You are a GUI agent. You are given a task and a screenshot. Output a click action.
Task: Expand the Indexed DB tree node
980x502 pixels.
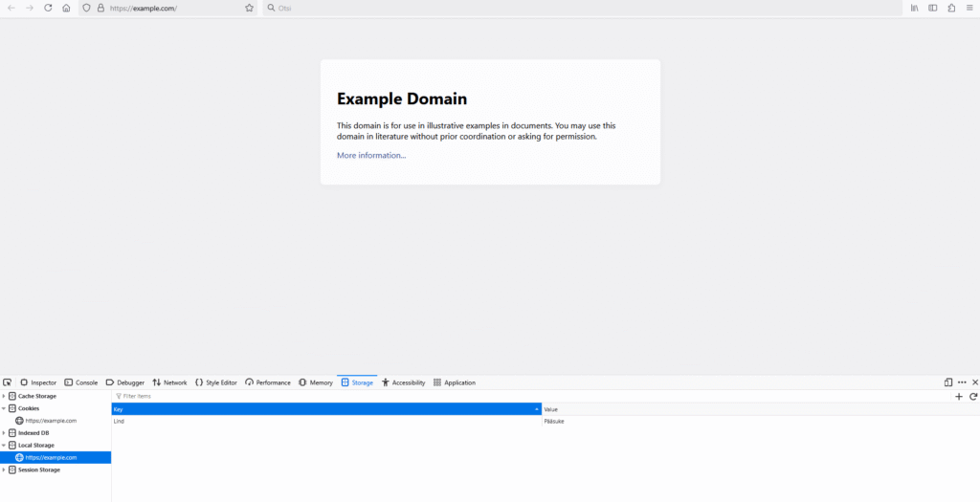[x=4, y=433]
